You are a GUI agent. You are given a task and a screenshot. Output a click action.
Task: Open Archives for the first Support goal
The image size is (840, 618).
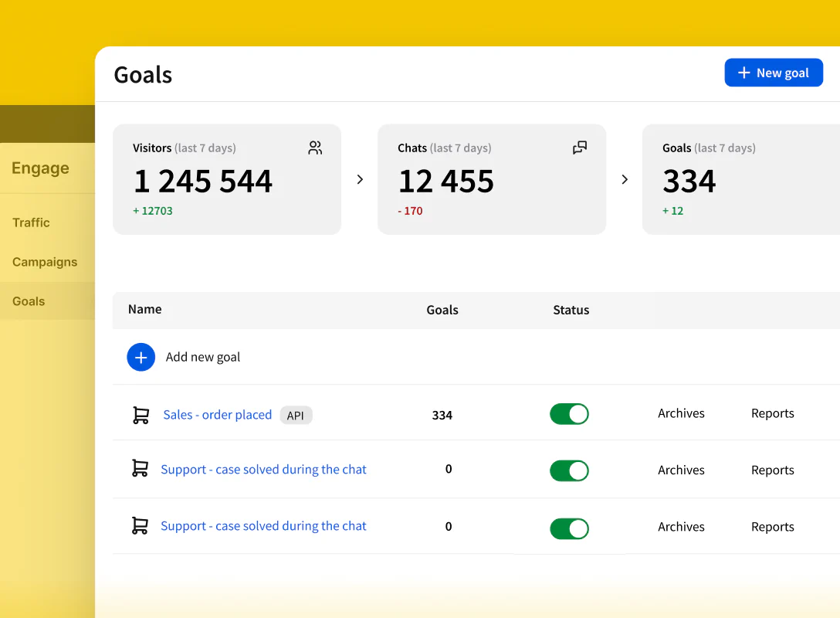pyautogui.click(x=681, y=470)
